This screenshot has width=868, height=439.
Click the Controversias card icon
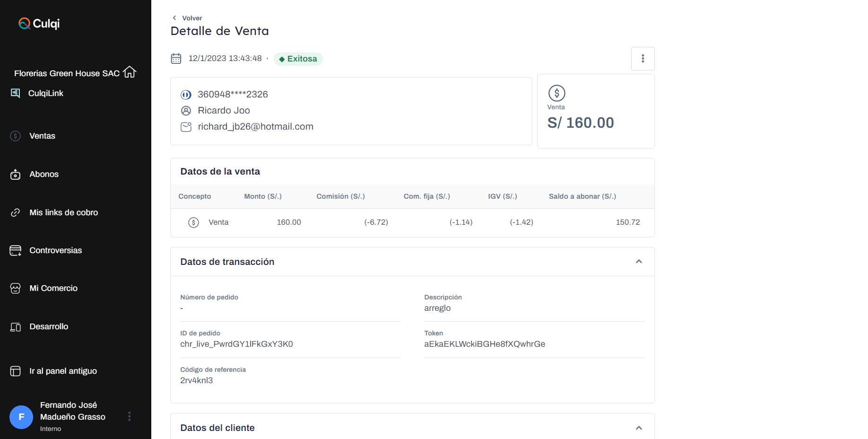pyautogui.click(x=16, y=251)
